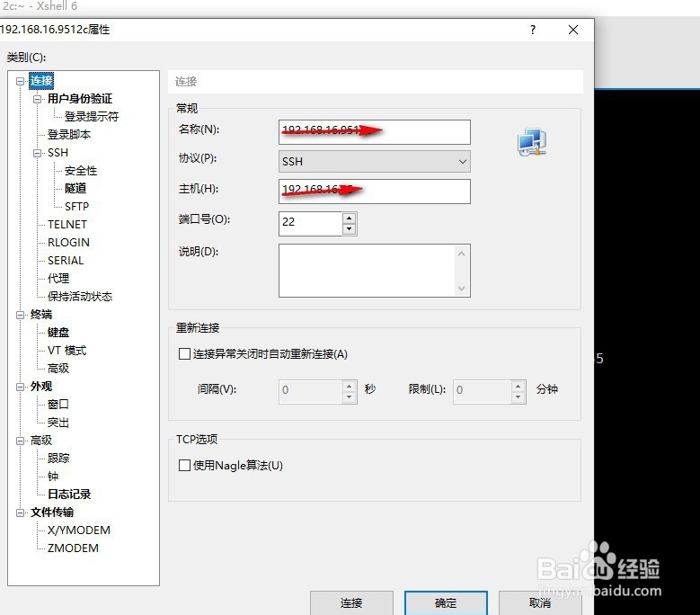Select 用户身份验证 in the category tree

coord(80,99)
